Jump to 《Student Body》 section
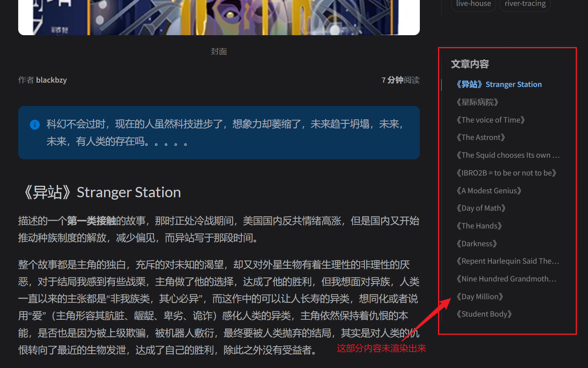588x368 pixels. point(484,314)
